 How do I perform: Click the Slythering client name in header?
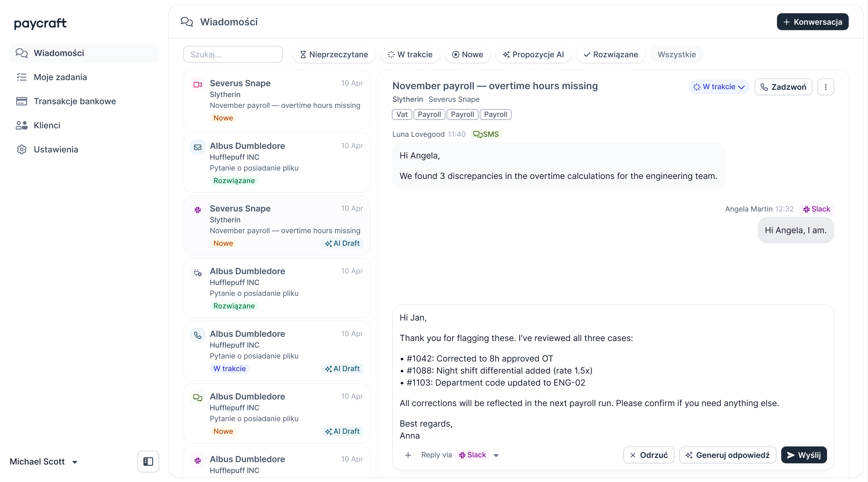pyautogui.click(x=407, y=99)
